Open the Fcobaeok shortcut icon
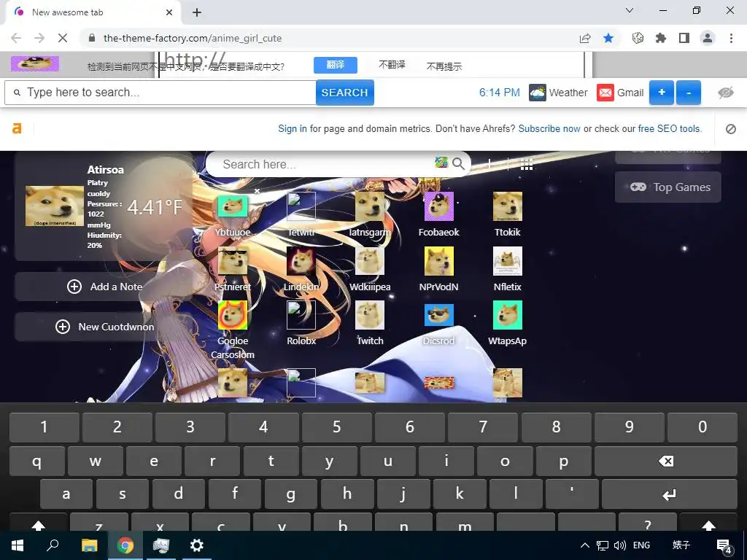Screen dimensions: 747x560 438,206
